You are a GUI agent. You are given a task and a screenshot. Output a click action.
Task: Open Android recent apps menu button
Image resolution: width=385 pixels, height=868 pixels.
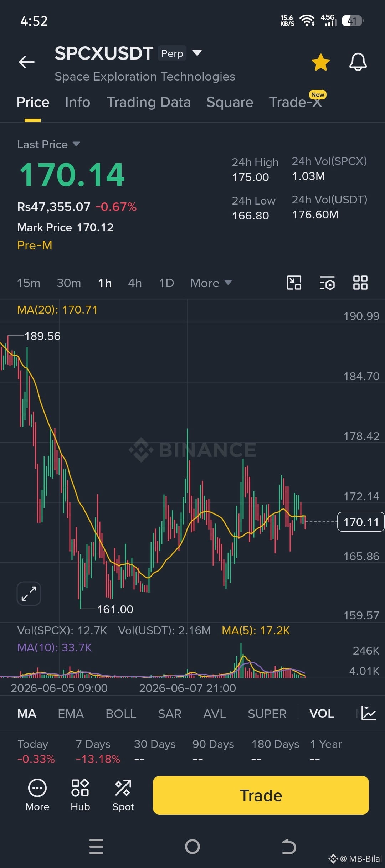pyautogui.click(x=96, y=847)
